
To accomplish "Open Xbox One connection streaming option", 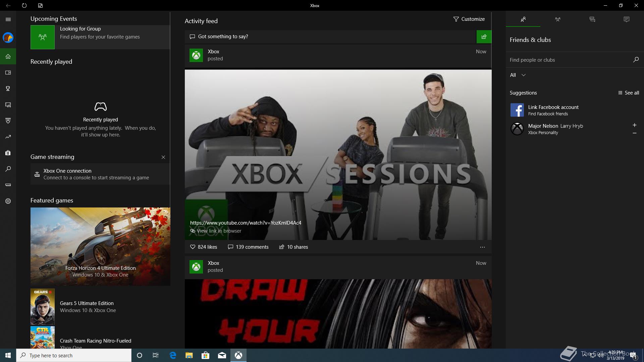I will 100,174.
